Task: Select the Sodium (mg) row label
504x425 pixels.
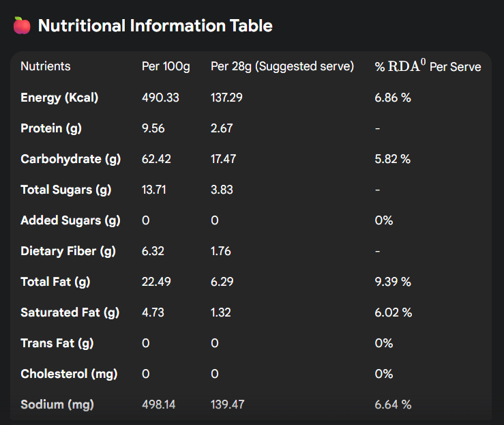Action: pos(57,405)
